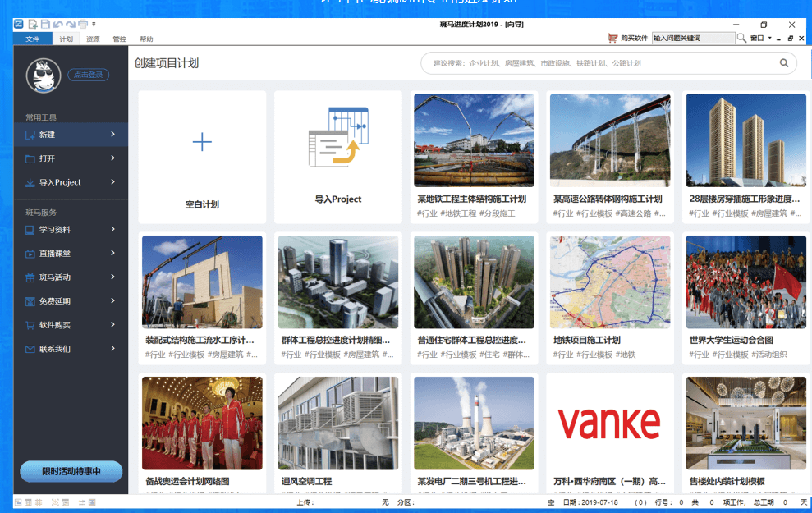The image size is (812, 513).
Task: Click the Zebra app logo icon in title bar
Action: coord(19,25)
